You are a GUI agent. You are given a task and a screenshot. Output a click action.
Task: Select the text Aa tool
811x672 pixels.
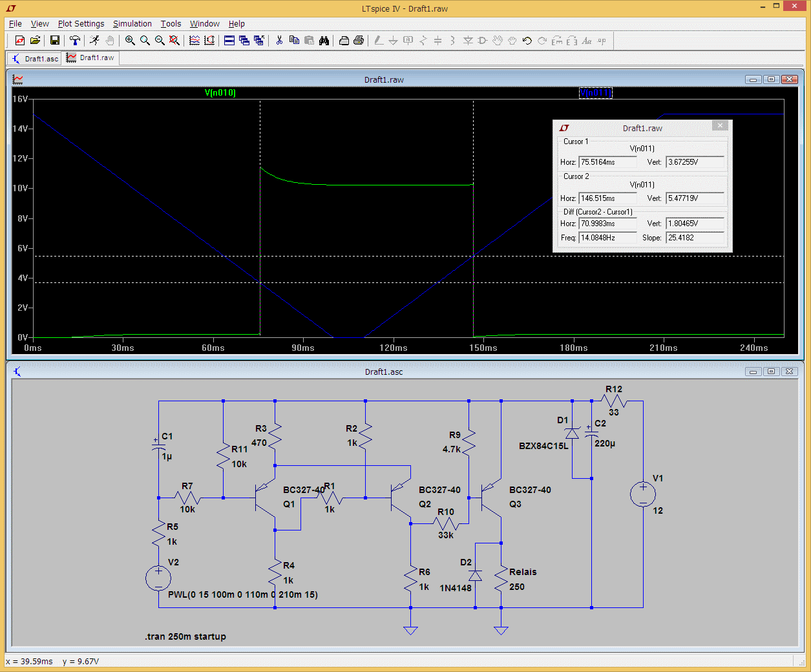pyautogui.click(x=587, y=40)
